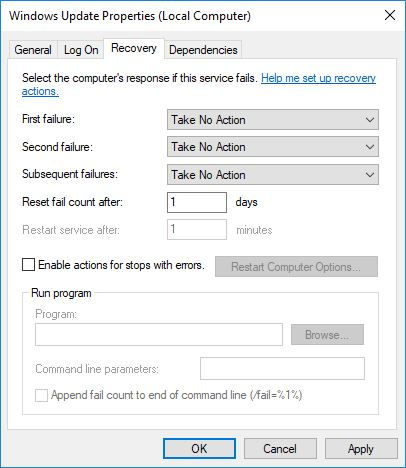406x468 pixels.
Task: Expand the Subsequent failures dropdown
Action: (x=273, y=175)
